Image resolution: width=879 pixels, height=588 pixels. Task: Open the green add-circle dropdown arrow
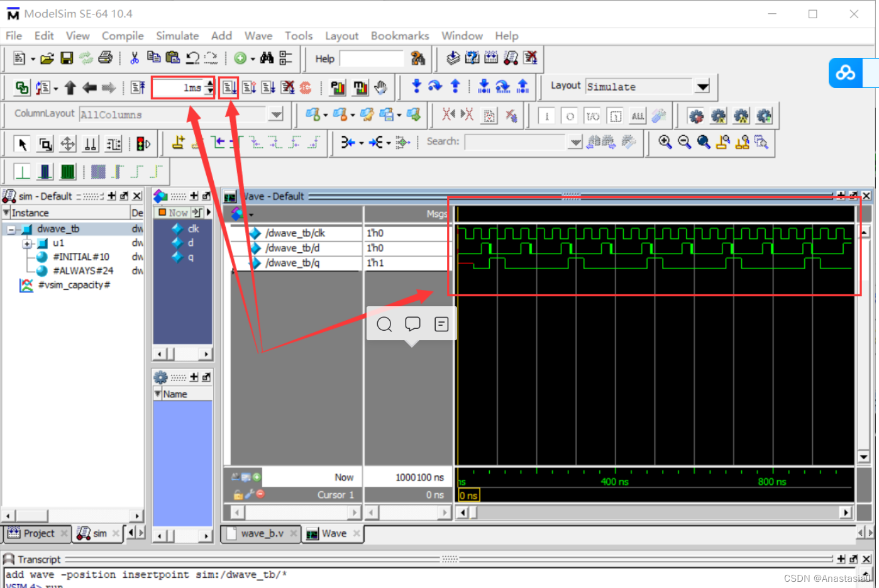(x=253, y=59)
